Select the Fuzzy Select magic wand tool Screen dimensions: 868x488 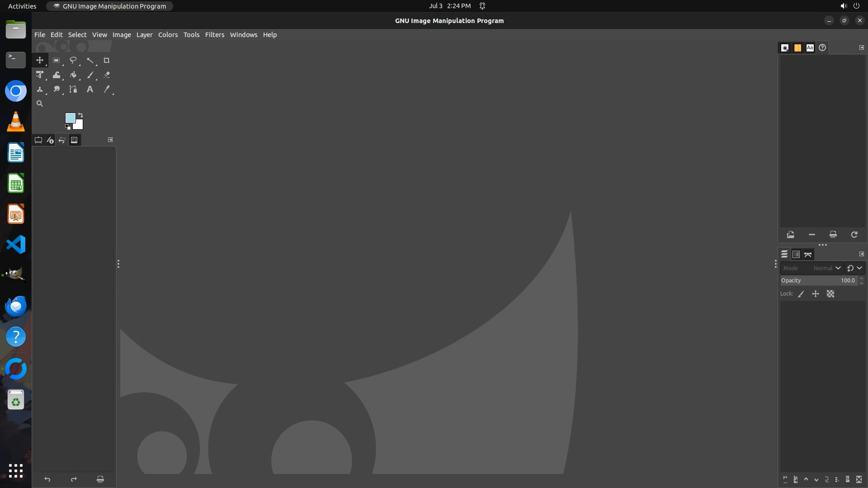coord(90,61)
